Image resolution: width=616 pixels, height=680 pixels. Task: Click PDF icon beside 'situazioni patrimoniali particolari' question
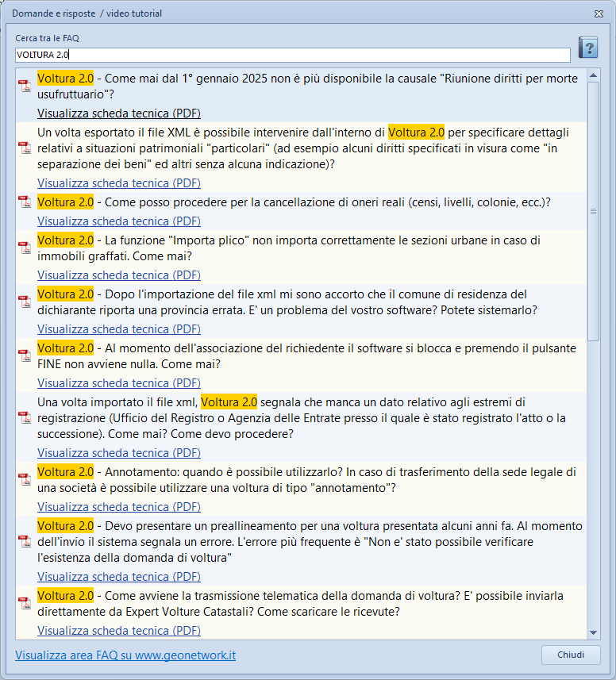pyautogui.click(x=25, y=148)
